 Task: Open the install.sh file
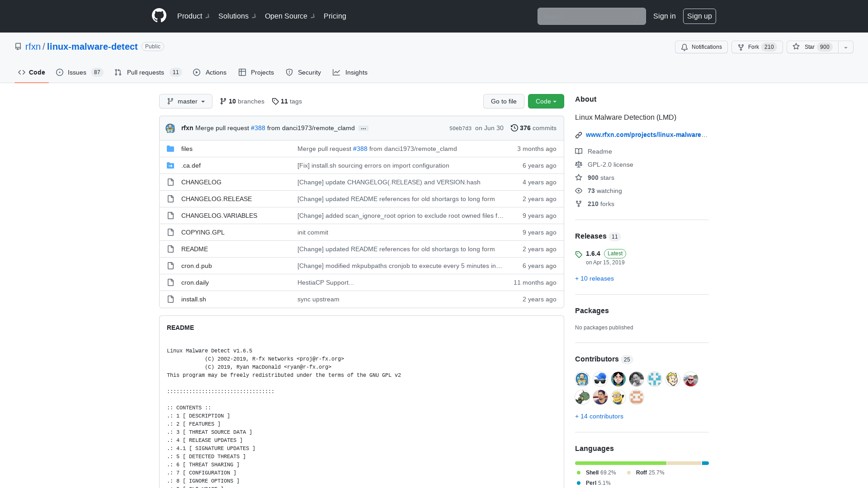tap(193, 299)
